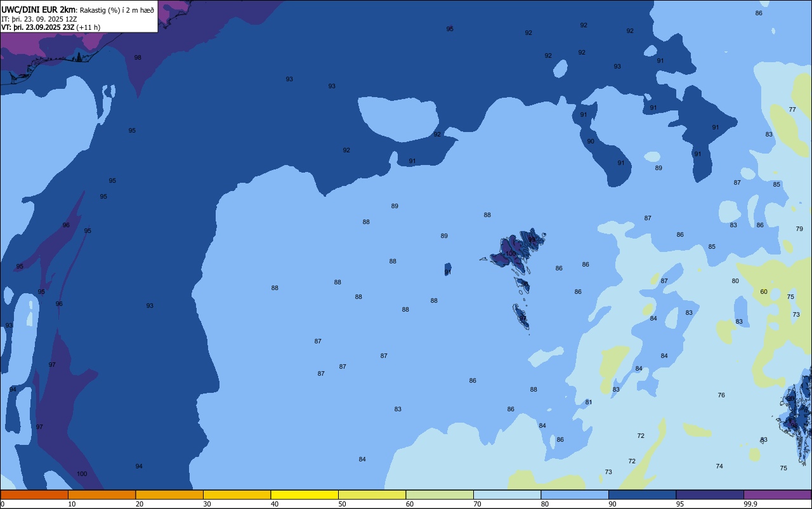This screenshot has width=812, height=509.
Task: Select the '30' legend tick label
Action: (x=207, y=504)
